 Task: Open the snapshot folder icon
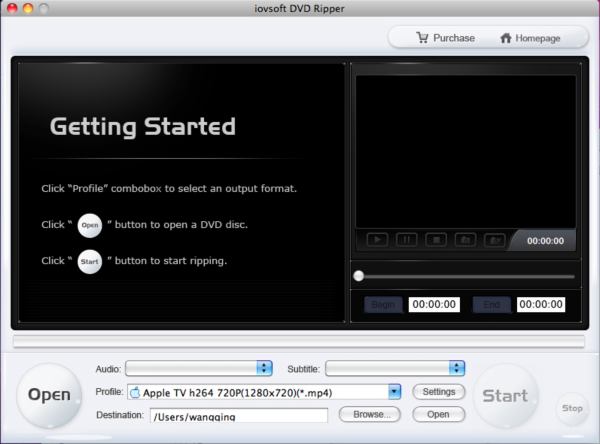click(494, 240)
